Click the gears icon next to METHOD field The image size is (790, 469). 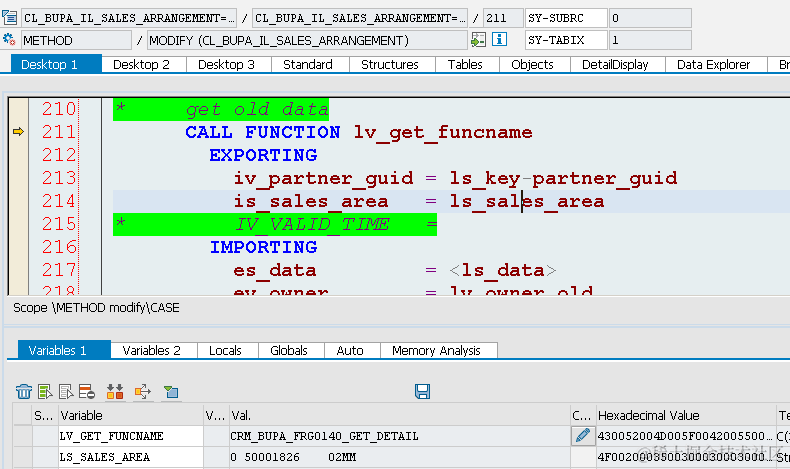(9, 39)
